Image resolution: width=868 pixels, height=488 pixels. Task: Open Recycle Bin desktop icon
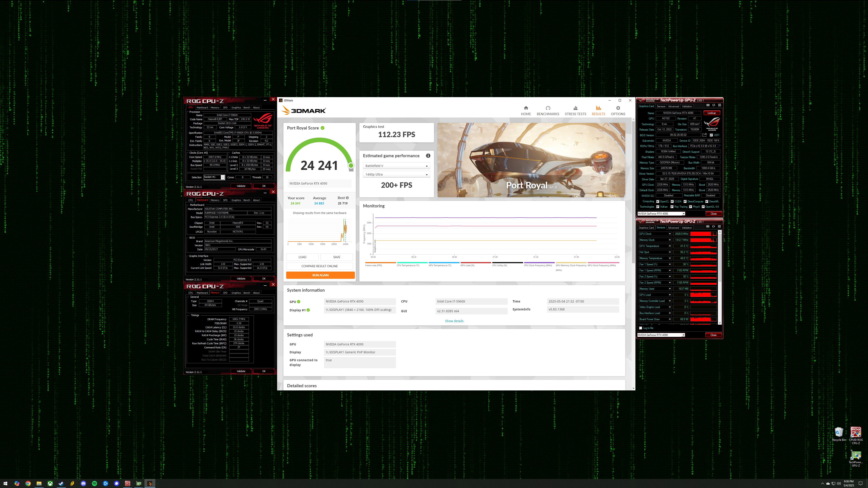pyautogui.click(x=839, y=434)
